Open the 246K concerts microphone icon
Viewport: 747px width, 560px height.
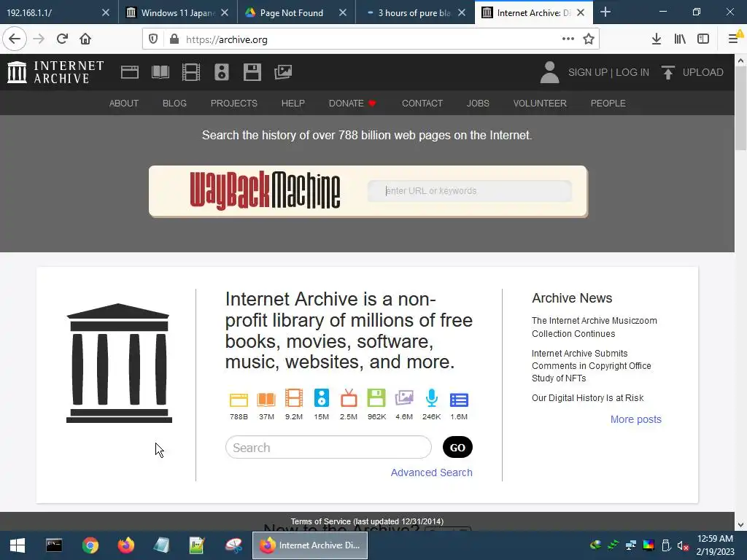pos(432,398)
